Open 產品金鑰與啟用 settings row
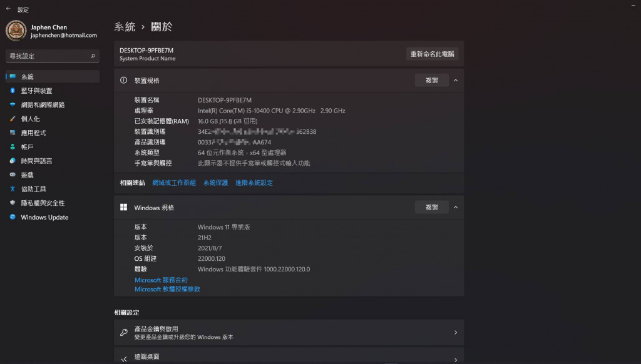 pos(289,333)
